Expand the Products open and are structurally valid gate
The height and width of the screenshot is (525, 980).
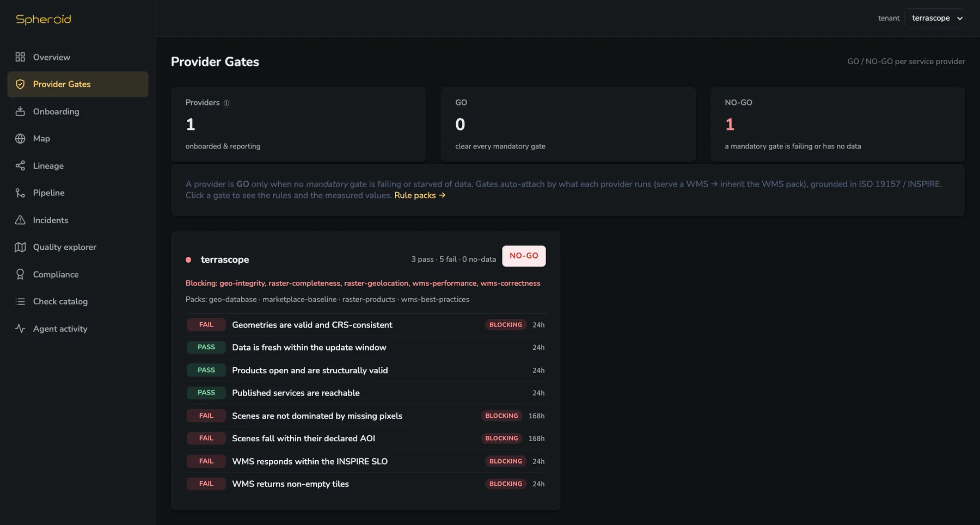(366, 370)
